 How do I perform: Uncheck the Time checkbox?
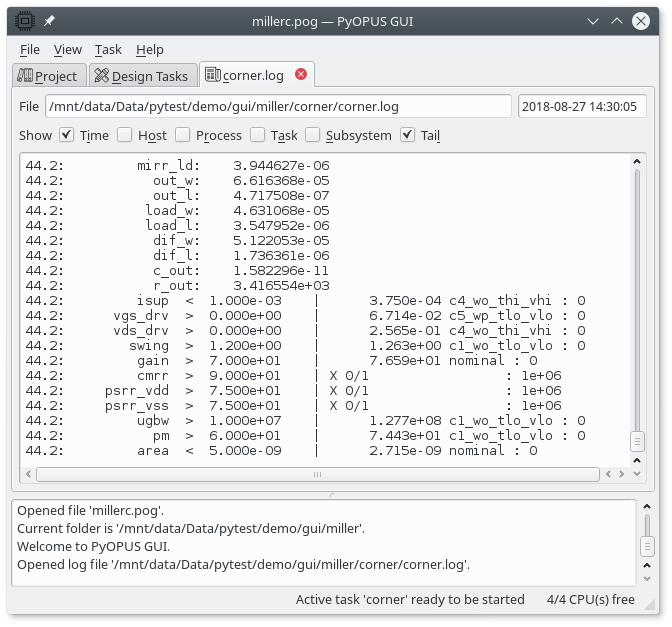tap(67, 135)
